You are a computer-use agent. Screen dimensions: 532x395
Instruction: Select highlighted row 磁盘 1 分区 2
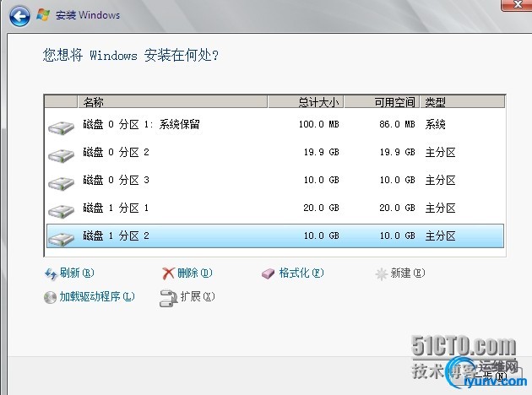pyautogui.click(x=274, y=236)
